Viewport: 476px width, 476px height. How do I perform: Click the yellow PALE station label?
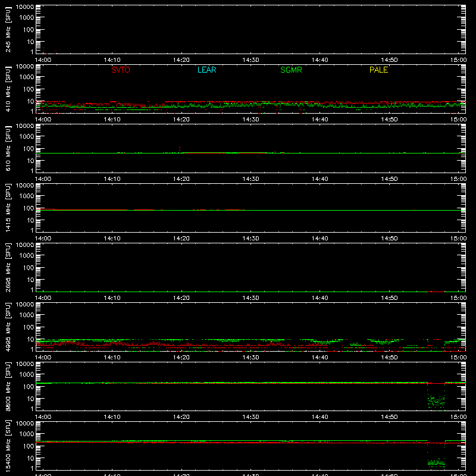click(x=378, y=70)
